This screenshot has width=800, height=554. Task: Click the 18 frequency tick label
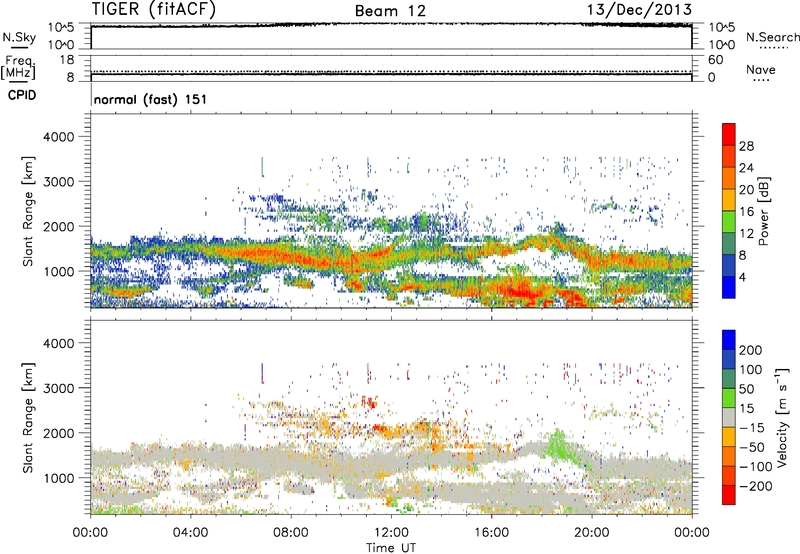[x=67, y=60]
